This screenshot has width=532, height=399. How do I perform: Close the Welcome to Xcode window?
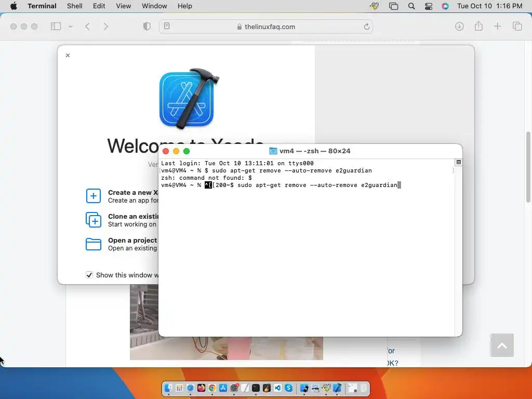[x=68, y=55]
